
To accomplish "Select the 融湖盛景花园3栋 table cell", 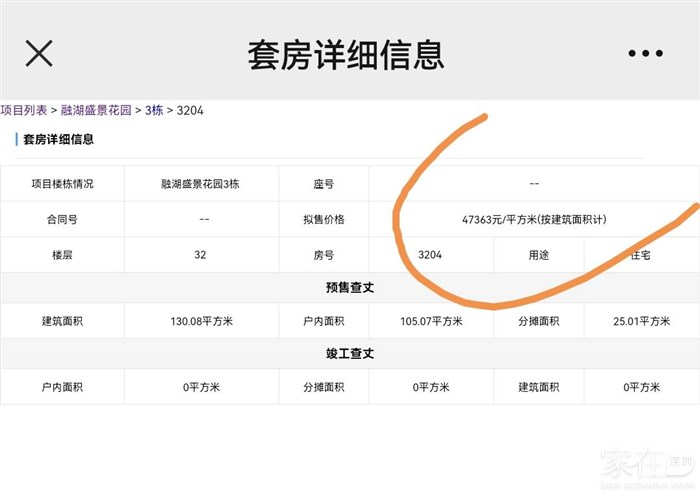I will click(200, 184).
